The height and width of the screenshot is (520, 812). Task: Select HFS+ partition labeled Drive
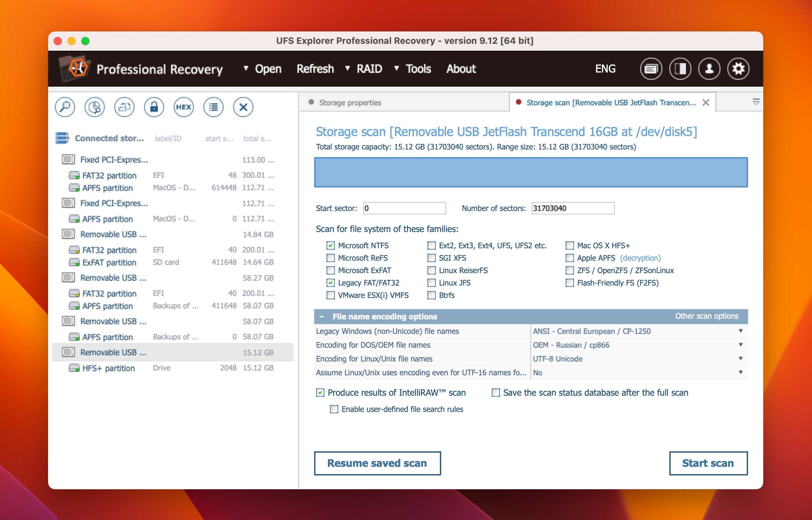click(x=173, y=368)
